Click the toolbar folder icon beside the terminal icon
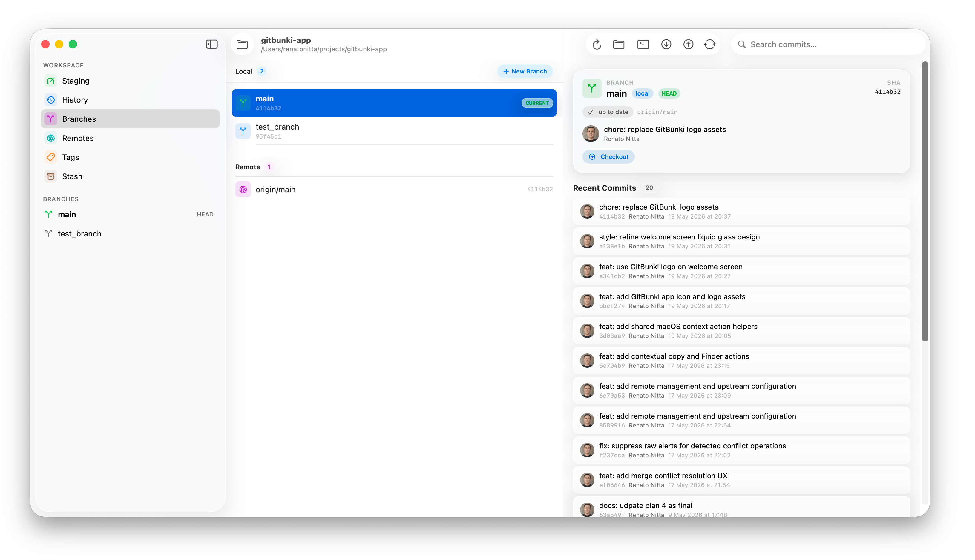The height and width of the screenshot is (560, 975). tap(619, 44)
